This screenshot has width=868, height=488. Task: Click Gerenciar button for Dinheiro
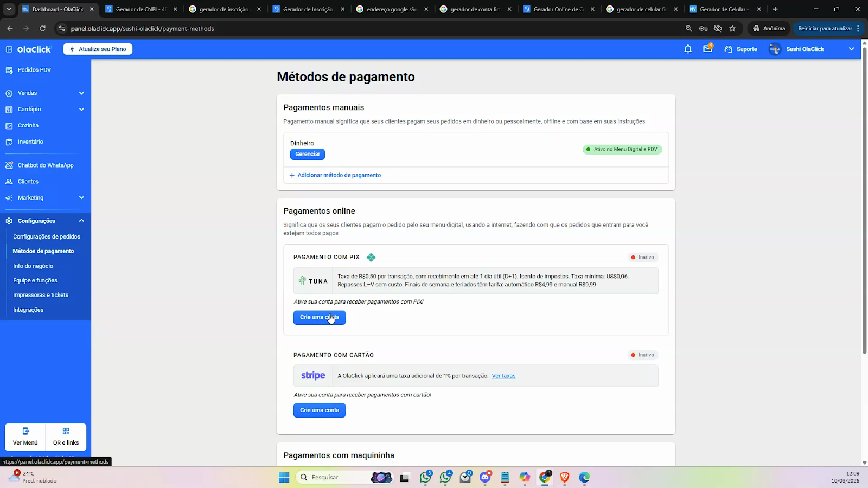(308, 154)
